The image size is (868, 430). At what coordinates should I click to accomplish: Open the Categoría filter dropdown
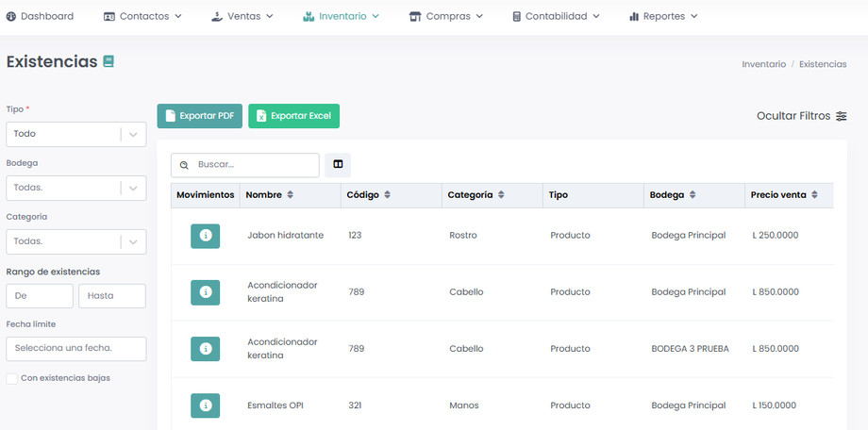135,241
